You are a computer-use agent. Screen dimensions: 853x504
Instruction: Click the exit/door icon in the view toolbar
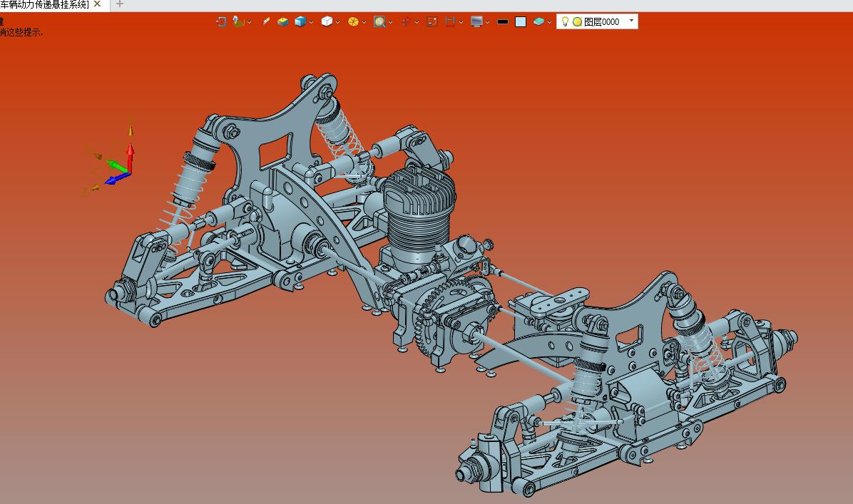point(221,22)
